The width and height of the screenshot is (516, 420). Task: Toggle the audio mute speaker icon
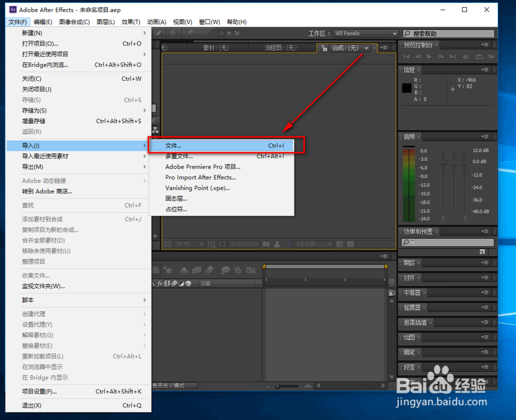pos(466,57)
